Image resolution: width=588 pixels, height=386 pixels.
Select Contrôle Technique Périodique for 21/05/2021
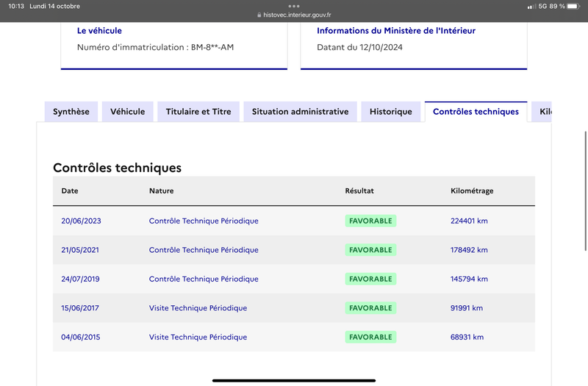coord(204,250)
